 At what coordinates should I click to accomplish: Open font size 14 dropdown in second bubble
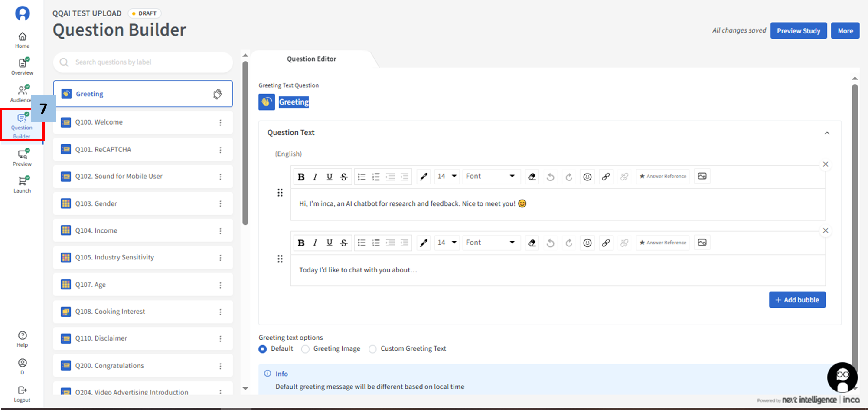[x=447, y=243]
